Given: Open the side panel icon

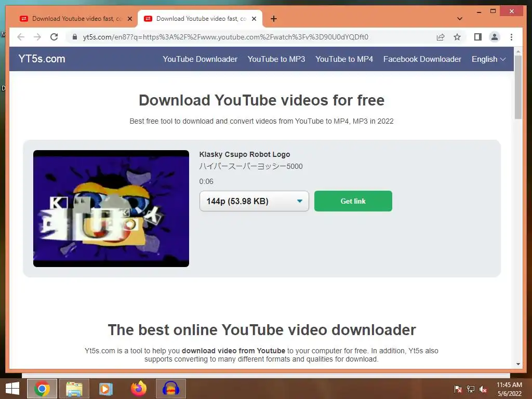Looking at the screenshot, I should tap(478, 37).
